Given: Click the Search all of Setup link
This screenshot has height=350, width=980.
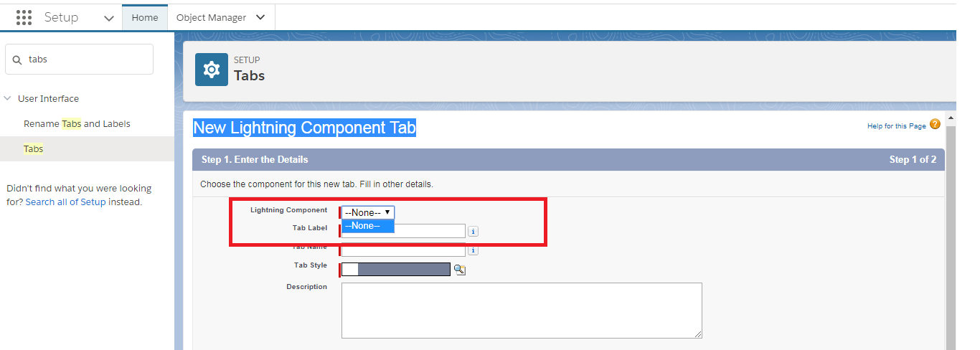Looking at the screenshot, I should click(66, 202).
